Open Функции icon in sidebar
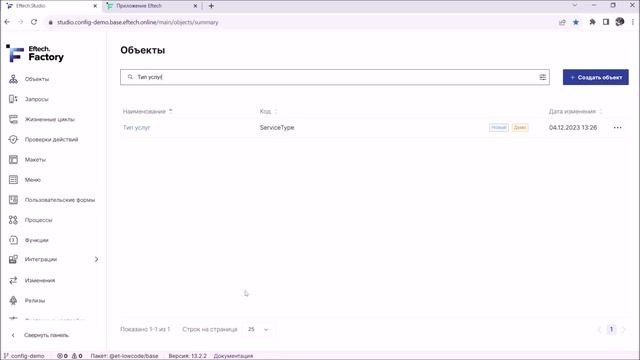The image size is (640, 360). pyautogui.click(x=13, y=240)
